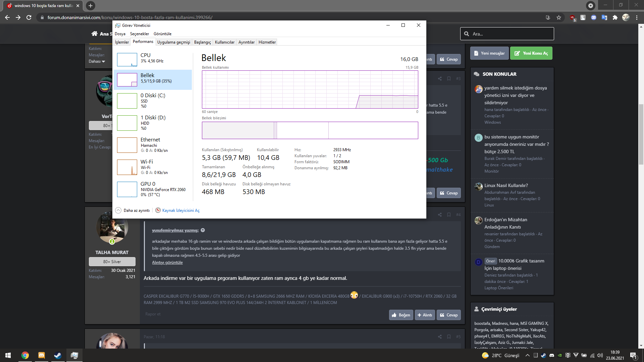Open the '10.000₺ Grafik tasarım İçin laptop önerisi' topic
This screenshot has height=362, width=644.
point(515,264)
